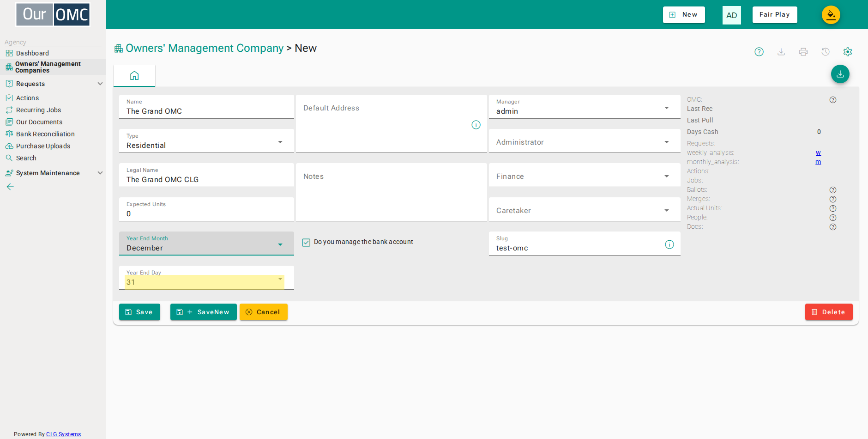
Task: Click the Save button
Action: tap(139, 312)
